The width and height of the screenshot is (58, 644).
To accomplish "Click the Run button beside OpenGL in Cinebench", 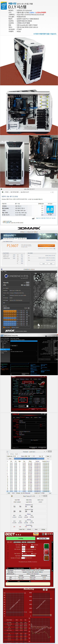I will click(28, 283).
